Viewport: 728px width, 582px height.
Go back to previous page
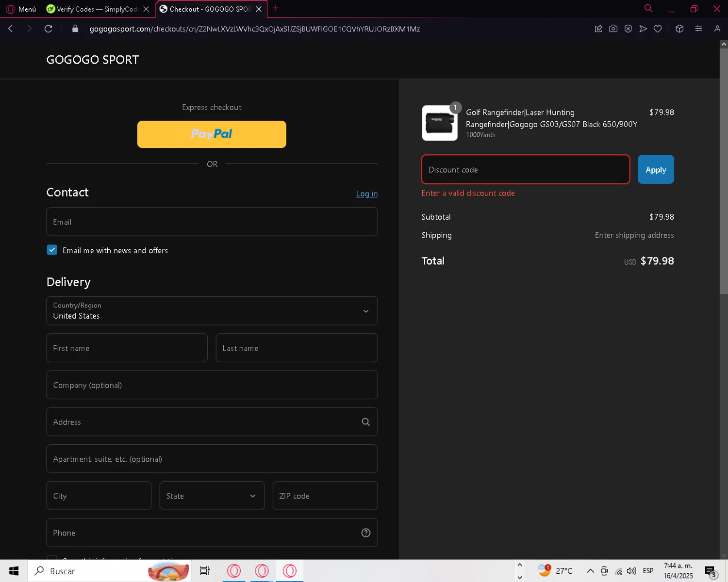coord(10,29)
